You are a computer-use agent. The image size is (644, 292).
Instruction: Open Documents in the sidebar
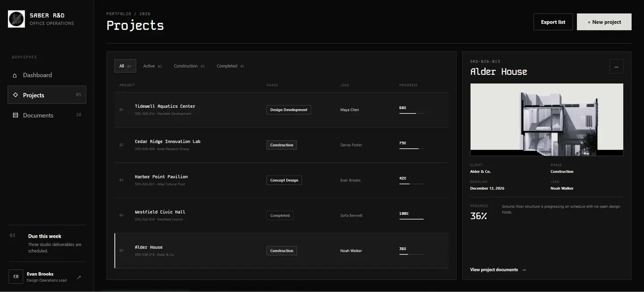click(47, 115)
